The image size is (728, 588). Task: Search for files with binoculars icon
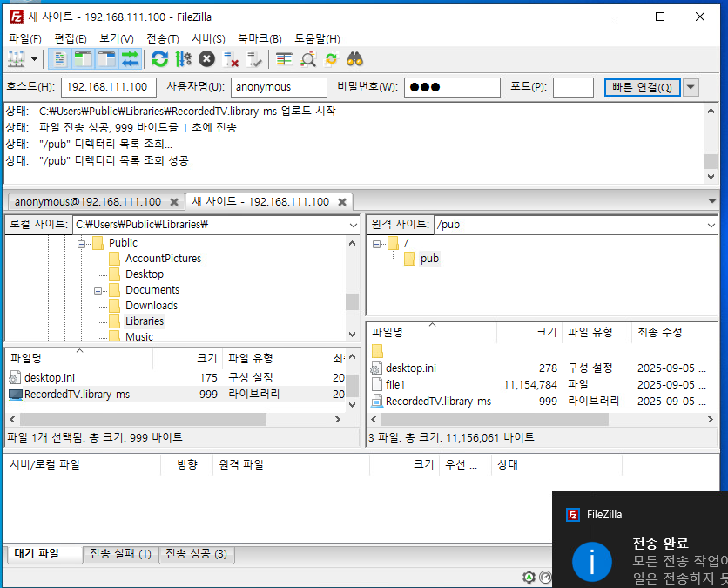coord(355,59)
